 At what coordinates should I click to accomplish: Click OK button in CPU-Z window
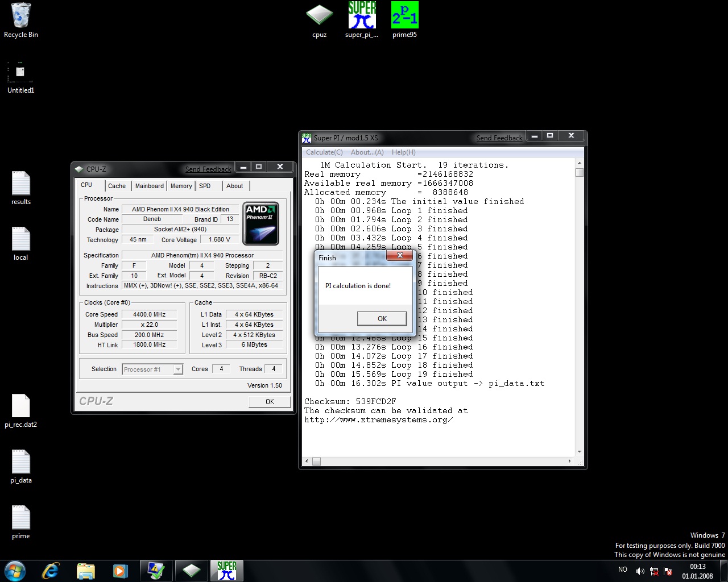[x=270, y=401]
